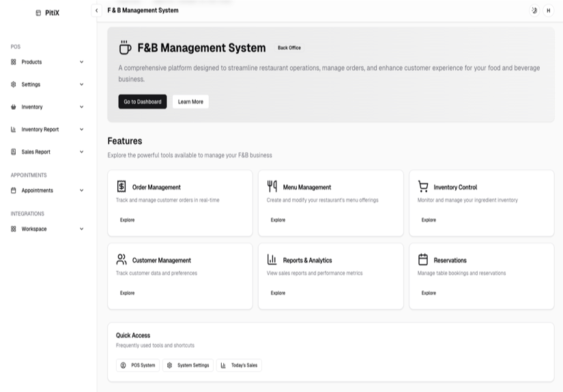
Task: Open the Sales Report menu item
Action: pyautogui.click(x=47, y=152)
